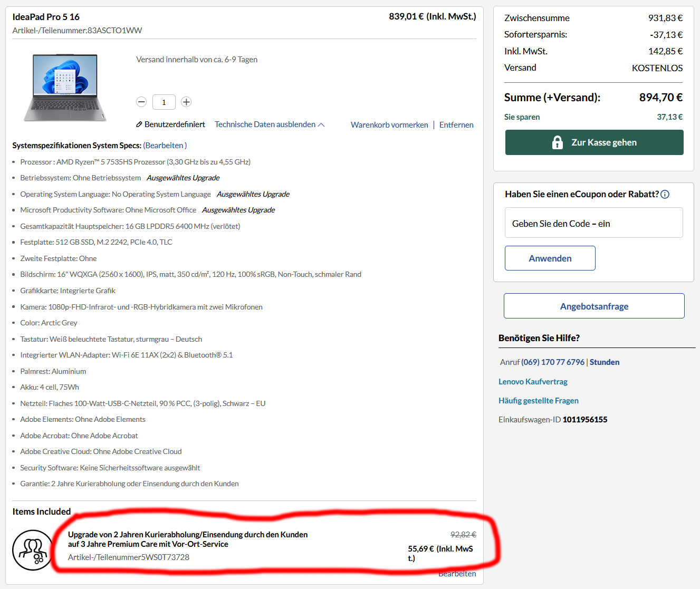Open the Stunden link

point(605,362)
